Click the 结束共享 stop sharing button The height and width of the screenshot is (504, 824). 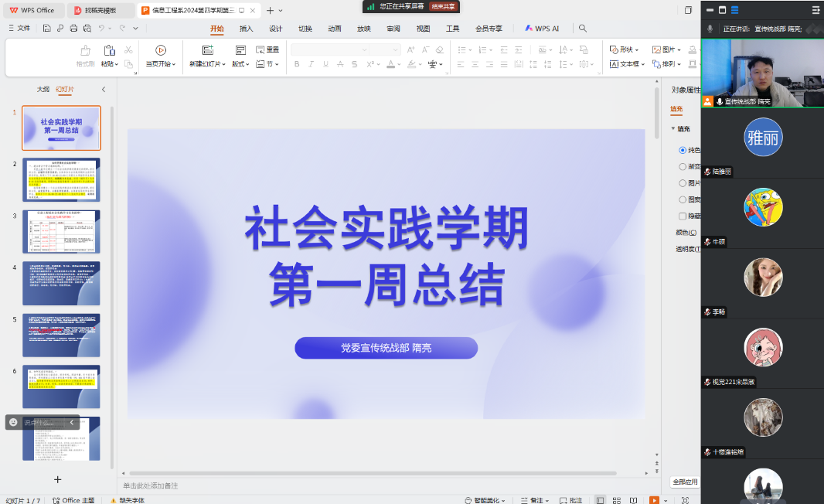click(x=443, y=6)
